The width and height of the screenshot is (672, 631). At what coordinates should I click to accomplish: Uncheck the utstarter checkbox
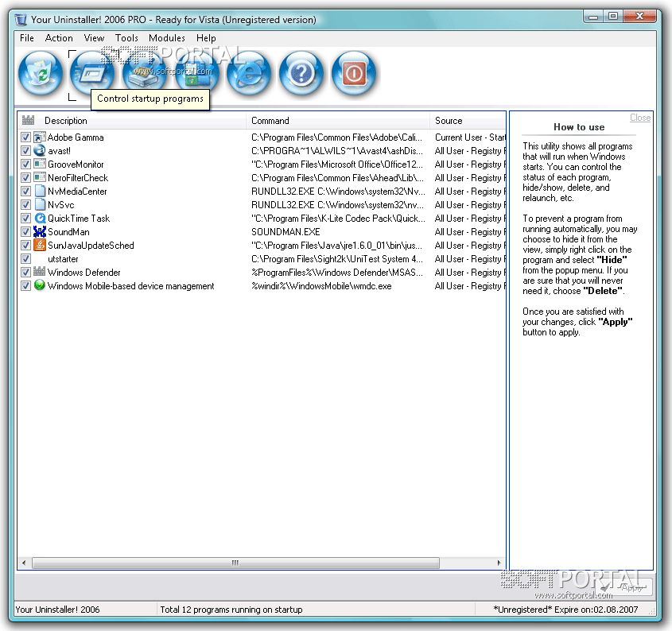(25, 259)
